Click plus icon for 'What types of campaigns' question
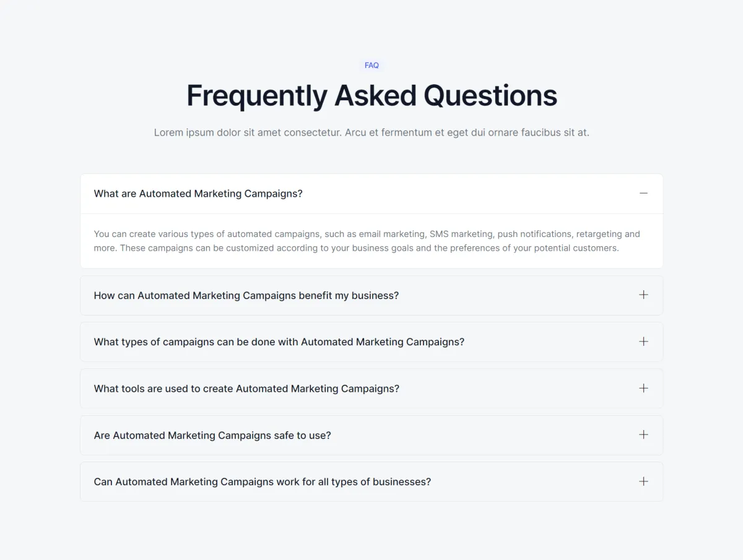 click(x=643, y=342)
